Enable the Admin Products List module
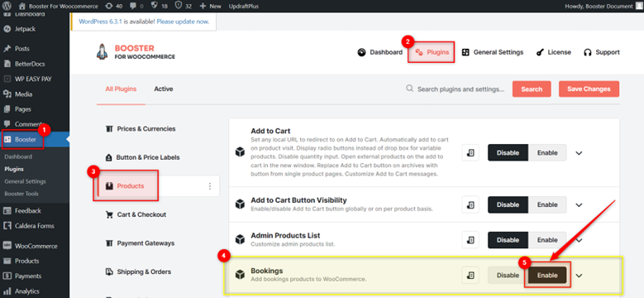Screen dimensions: 644x298 pos(547,239)
